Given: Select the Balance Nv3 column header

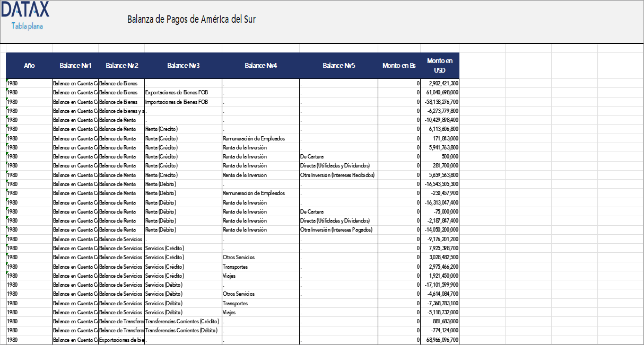Looking at the screenshot, I should (182, 65).
